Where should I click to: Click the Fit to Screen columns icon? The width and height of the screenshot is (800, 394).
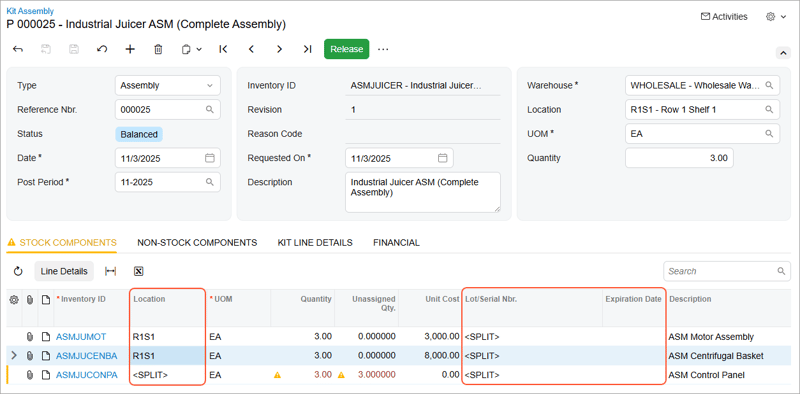[110, 272]
